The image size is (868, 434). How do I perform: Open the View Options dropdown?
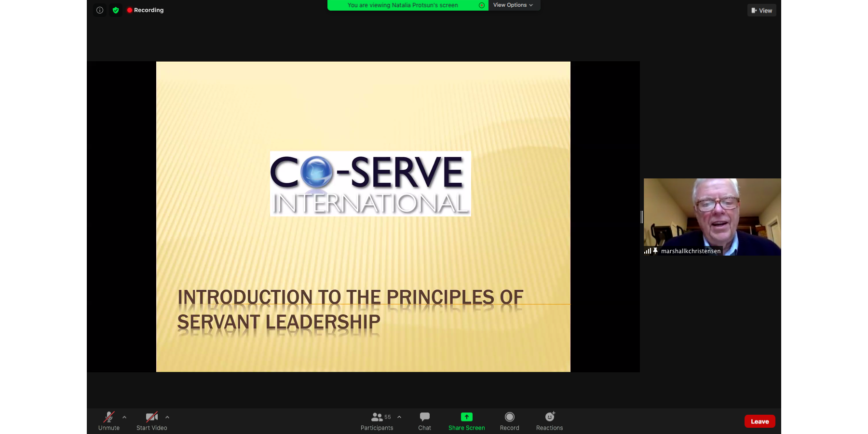click(513, 5)
